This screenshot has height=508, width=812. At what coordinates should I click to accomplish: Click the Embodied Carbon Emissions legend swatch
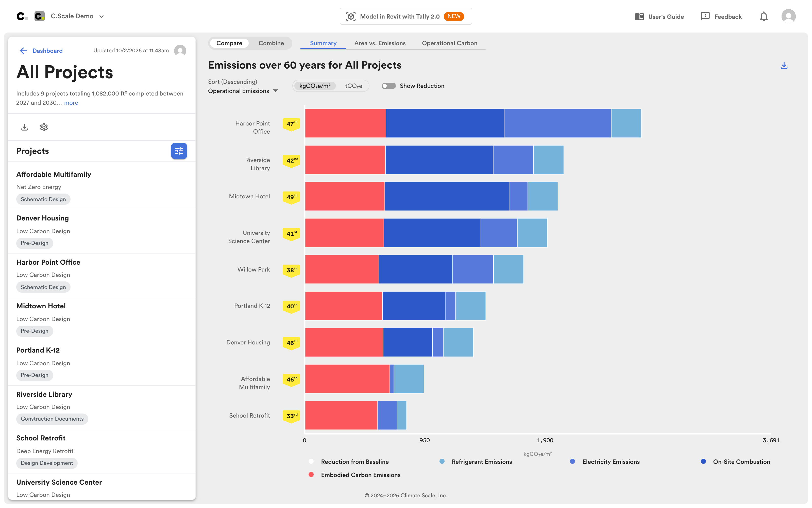[x=311, y=475]
